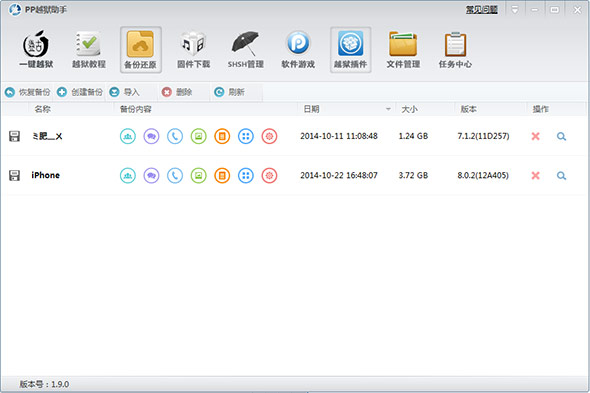The height and width of the screenshot is (393, 590).
Task: Select version 7.1.2(11D257) cell
Action: pyautogui.click(x=483, y=136)
